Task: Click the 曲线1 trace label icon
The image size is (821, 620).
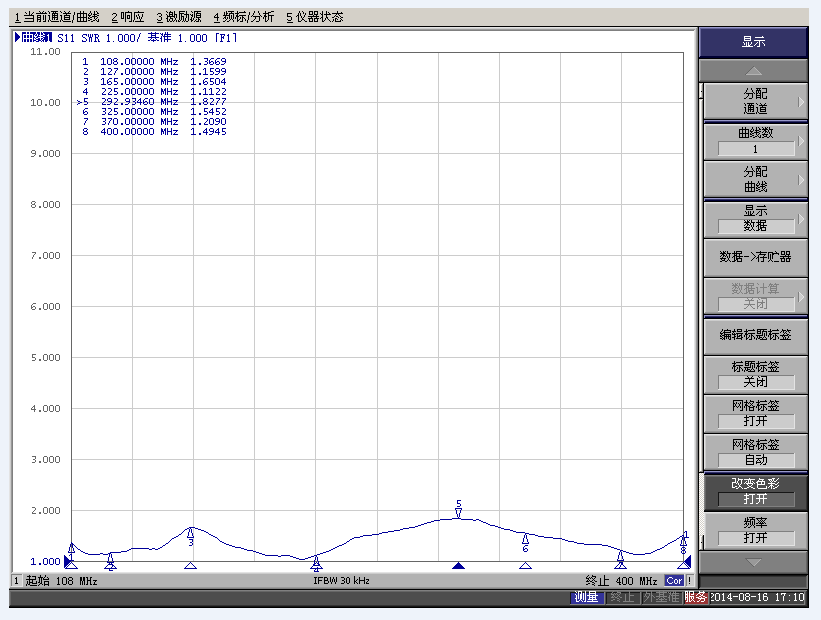Action: coord(34,37)
